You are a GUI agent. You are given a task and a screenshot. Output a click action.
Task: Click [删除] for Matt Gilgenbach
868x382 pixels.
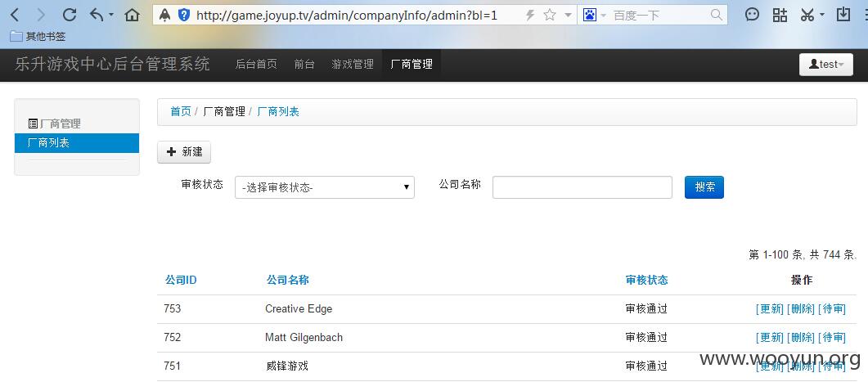(x=800, y=337)
